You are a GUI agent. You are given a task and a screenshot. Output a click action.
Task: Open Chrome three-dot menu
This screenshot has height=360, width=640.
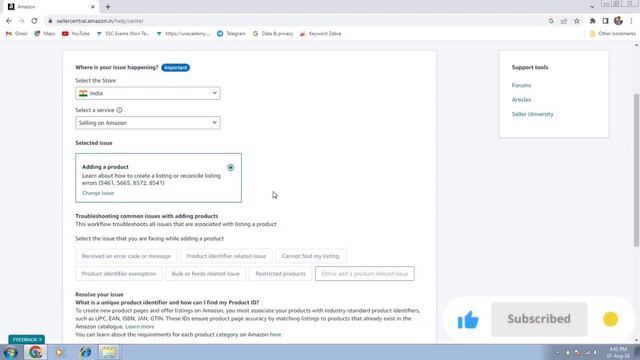[631, 21]
